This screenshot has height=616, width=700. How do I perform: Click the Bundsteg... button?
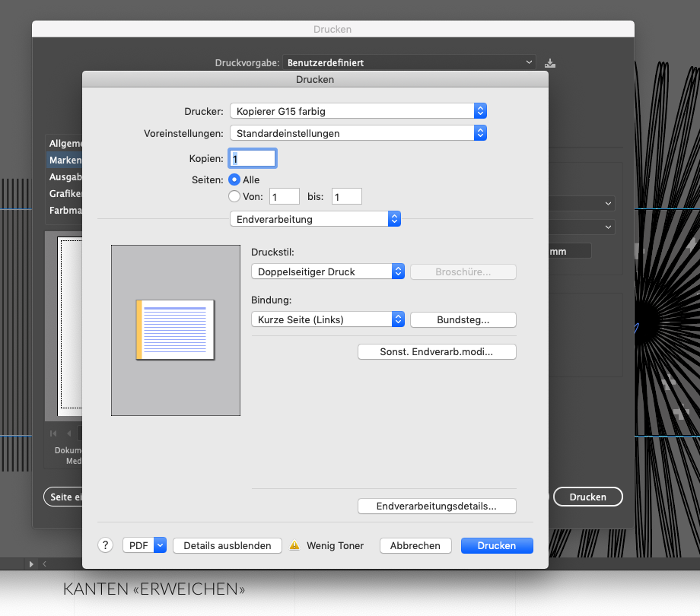point(463,319)
